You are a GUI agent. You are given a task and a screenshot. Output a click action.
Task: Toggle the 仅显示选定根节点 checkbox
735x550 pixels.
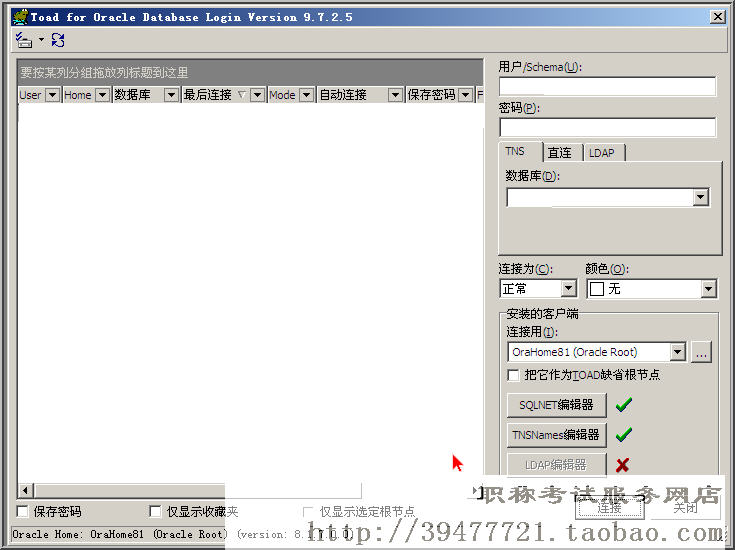[x=308, y=512]
